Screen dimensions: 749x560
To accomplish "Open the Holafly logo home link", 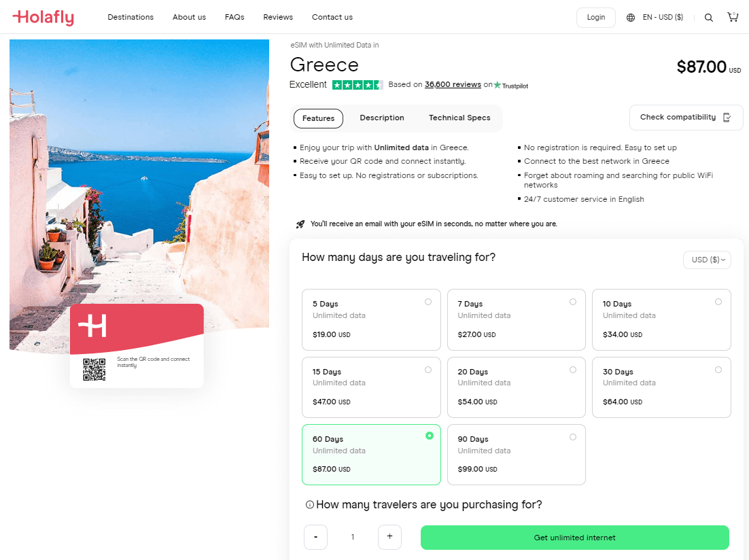I will coord(43,17).
